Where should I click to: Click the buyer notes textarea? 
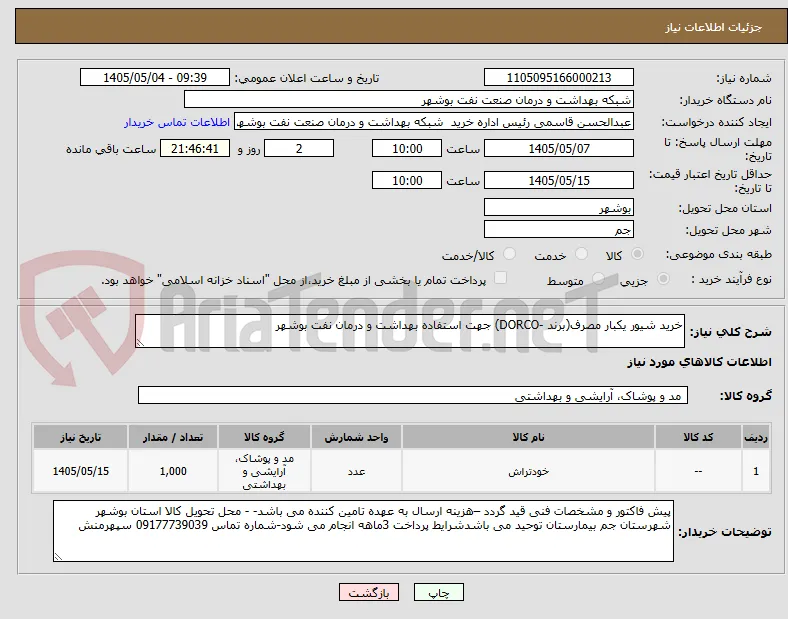point(363,531)
